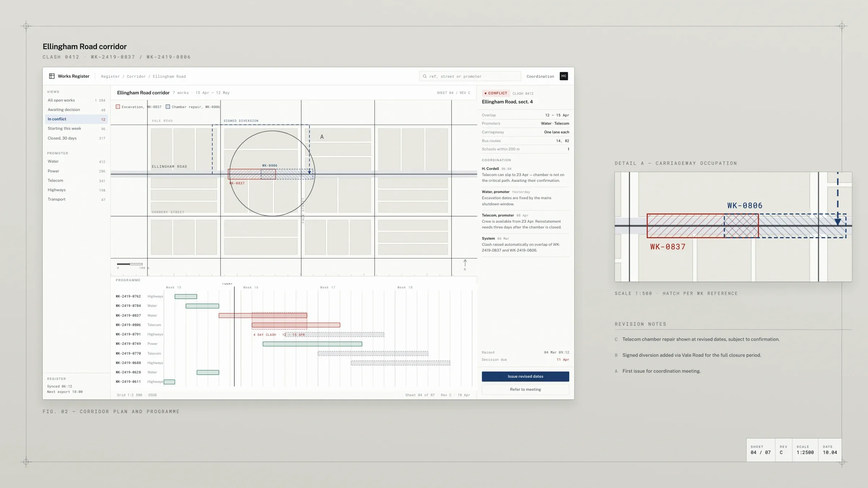Viewport: 868px width, 488px height.
Task: Click the WK-0806 label on the map
Action: [x=270, y=166]
